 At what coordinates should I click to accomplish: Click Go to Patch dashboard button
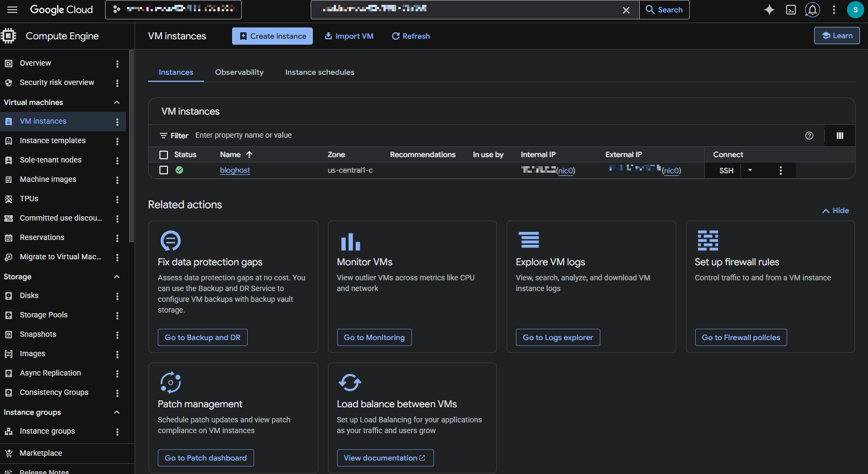tap(206, 458)
